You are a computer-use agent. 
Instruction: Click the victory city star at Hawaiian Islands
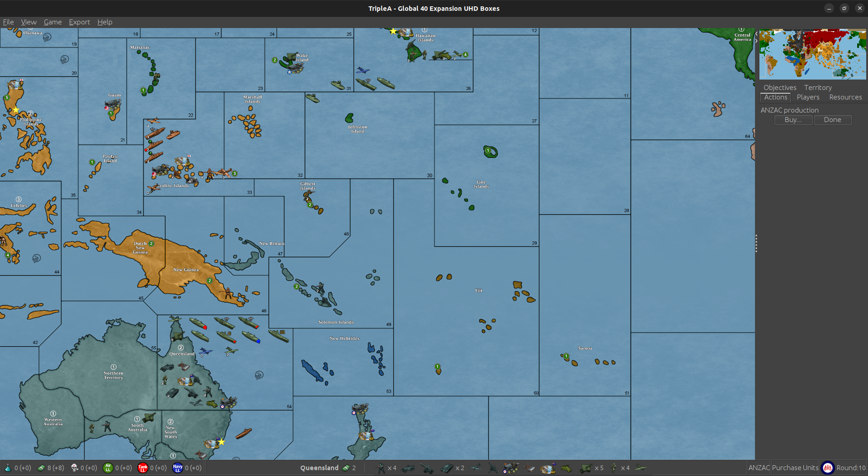[x=393, y=31]
